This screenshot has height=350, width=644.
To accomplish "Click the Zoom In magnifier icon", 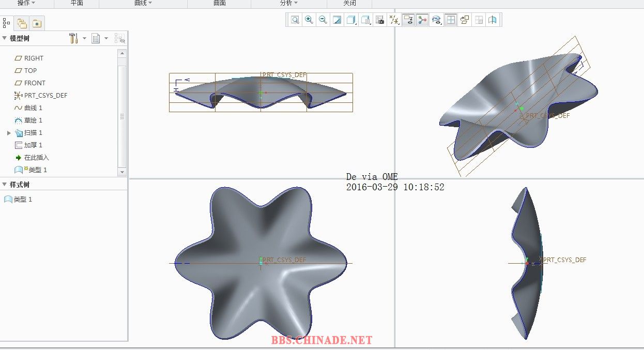I will pos(309,20).
